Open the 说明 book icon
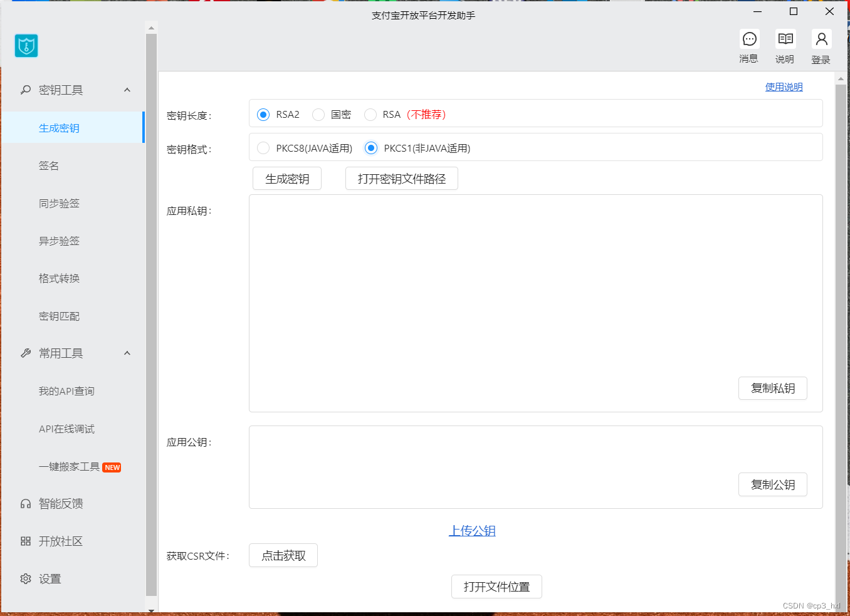This screenshot has height=616, width=850. [x=785, y=39]
